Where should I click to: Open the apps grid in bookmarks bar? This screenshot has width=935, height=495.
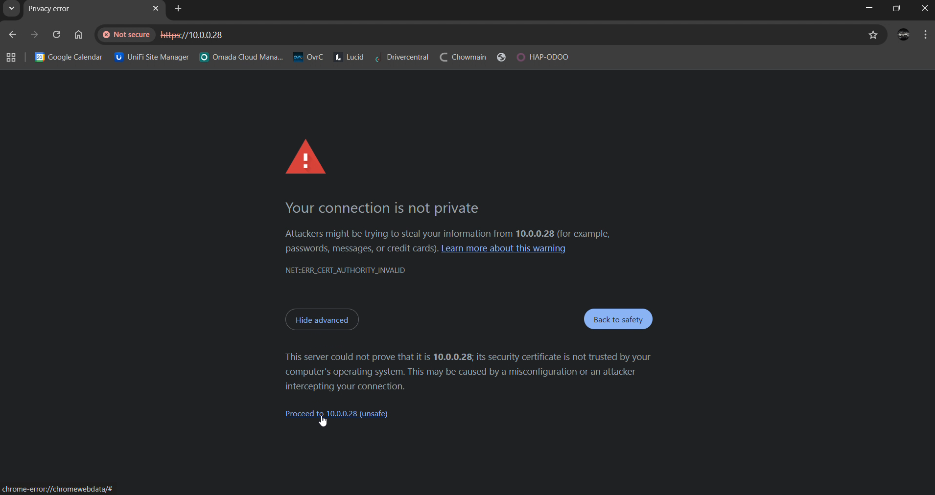tap(12, 57)
